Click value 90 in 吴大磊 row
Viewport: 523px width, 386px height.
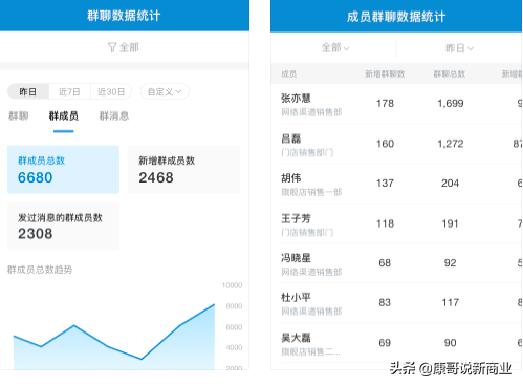click(450, 343)
